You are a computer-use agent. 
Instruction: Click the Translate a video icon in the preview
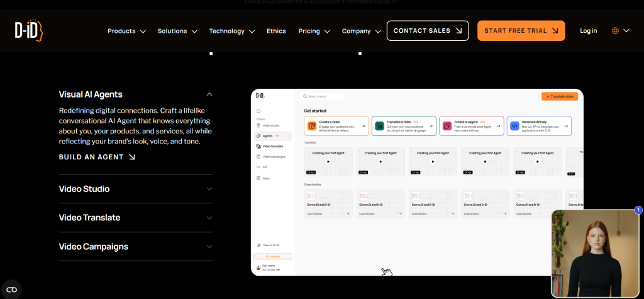coord(379,126)
